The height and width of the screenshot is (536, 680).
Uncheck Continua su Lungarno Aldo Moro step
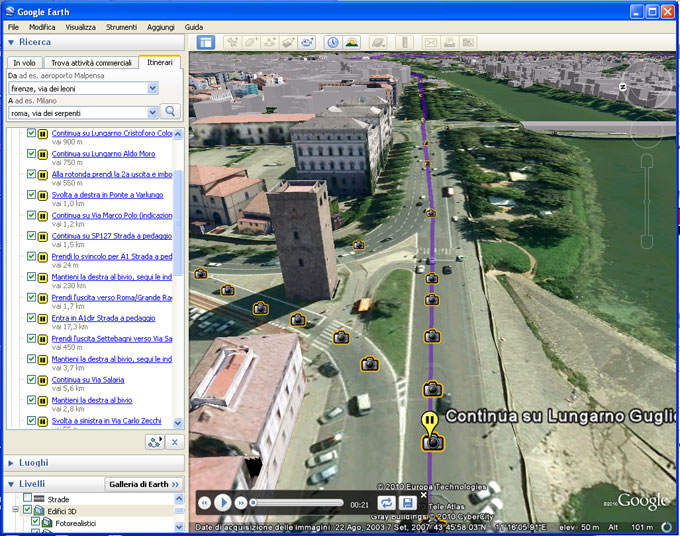[31, 153]
